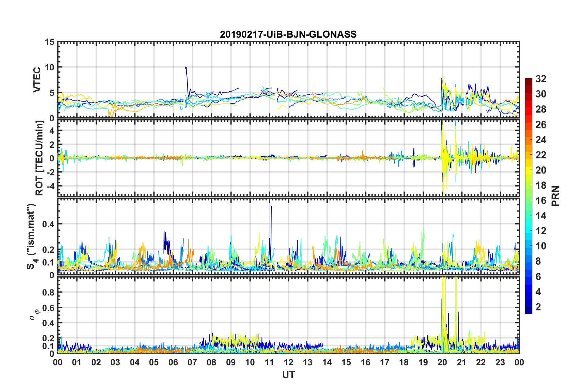Click the -2 tick on the ROT axis
Image resolution: width=577 pixels, height=392 pixels.
point(50,172)
